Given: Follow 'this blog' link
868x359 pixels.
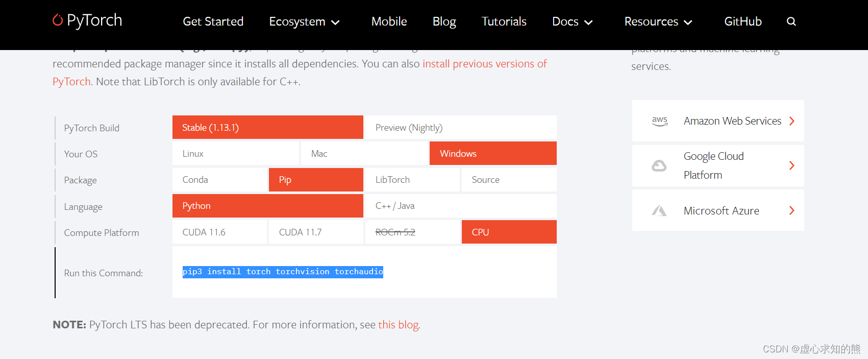Looking at the screenshot, I should 399,325.
